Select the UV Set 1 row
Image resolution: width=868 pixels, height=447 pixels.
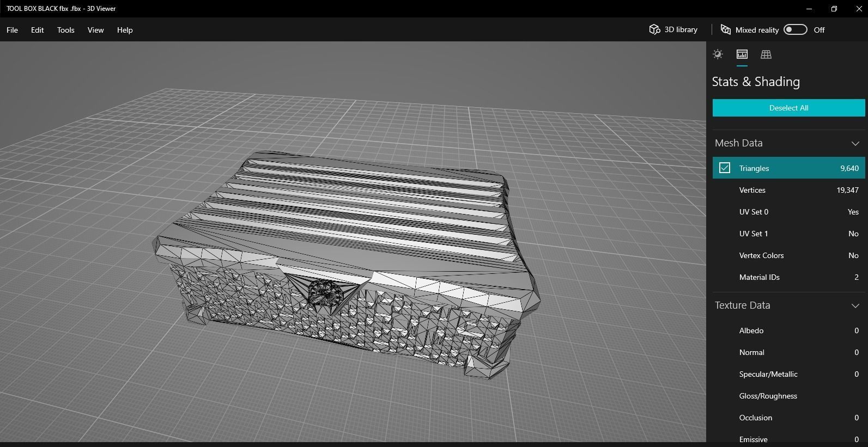coord(788,234)
